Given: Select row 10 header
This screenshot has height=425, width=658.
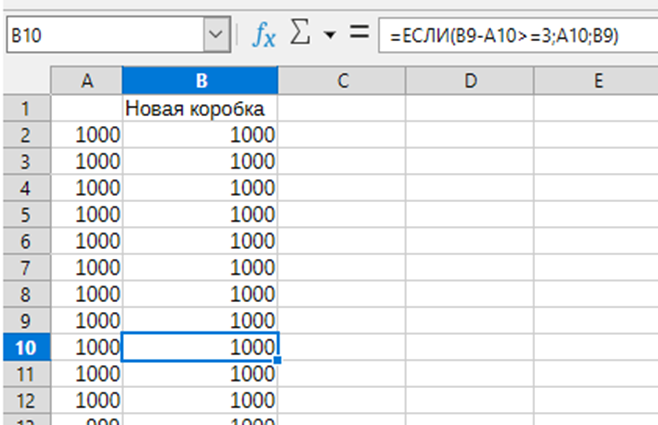Looking at the screenshot, I should pyautogui.click(x=25, y=347).
